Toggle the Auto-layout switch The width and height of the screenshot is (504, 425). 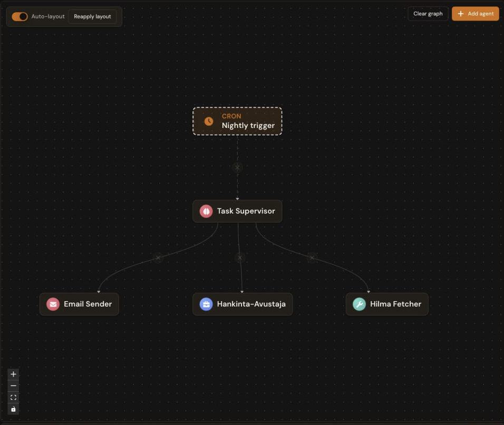(x=20, y=16)
